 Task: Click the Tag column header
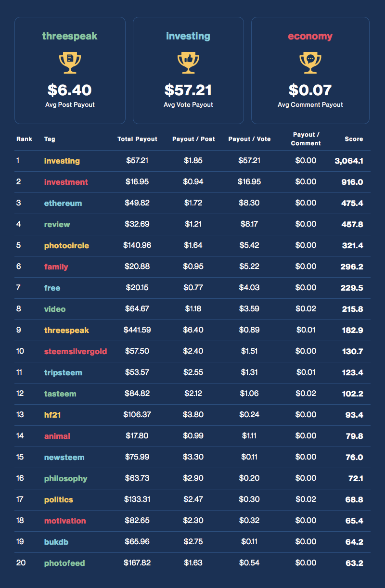coord(50,139)
